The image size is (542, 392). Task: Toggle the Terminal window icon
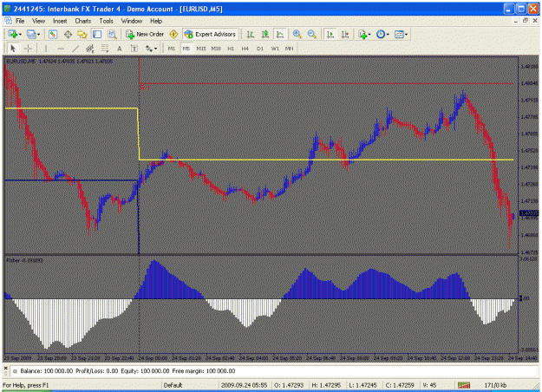click(x=97, y=34)
